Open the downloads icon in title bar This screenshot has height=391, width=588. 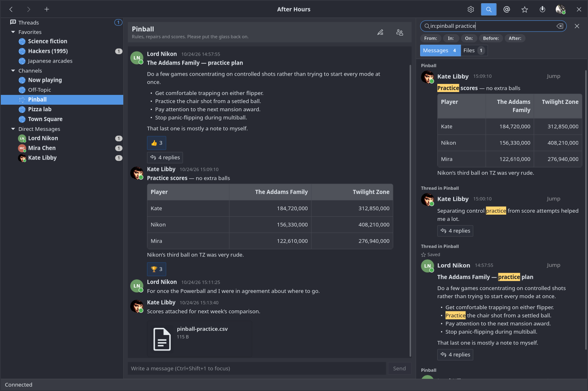(x=543, y=9)
